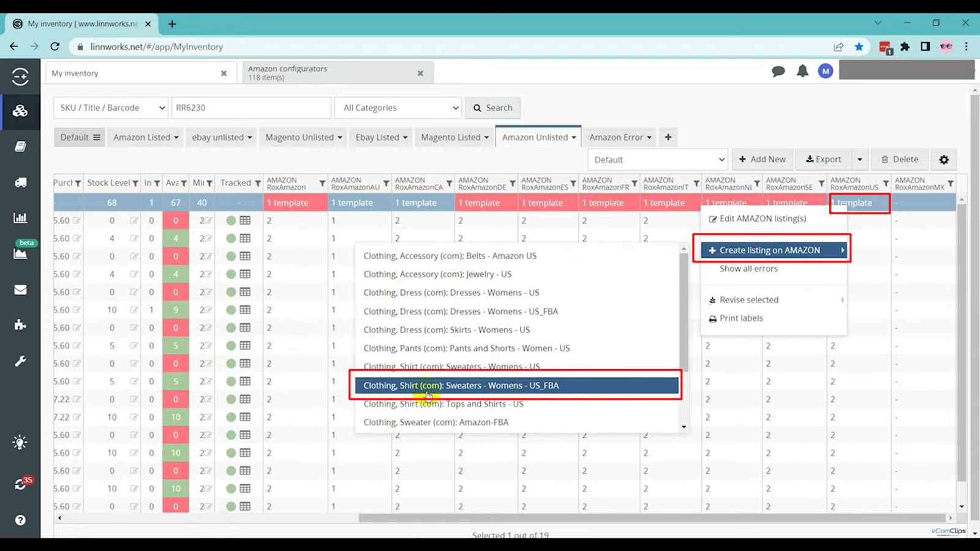Open the sync icon with the 35 badge
This screenshot has width=980, height=551.
coord(21,484)
